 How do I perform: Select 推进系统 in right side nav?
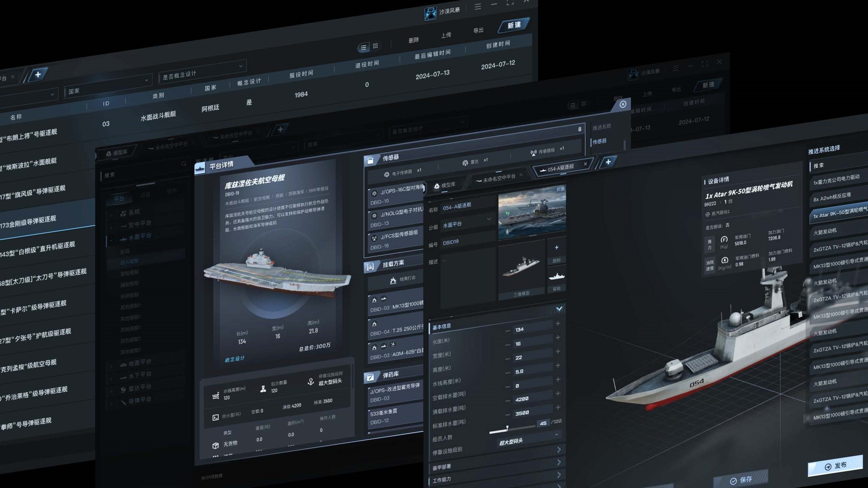(x=602, y=127)
